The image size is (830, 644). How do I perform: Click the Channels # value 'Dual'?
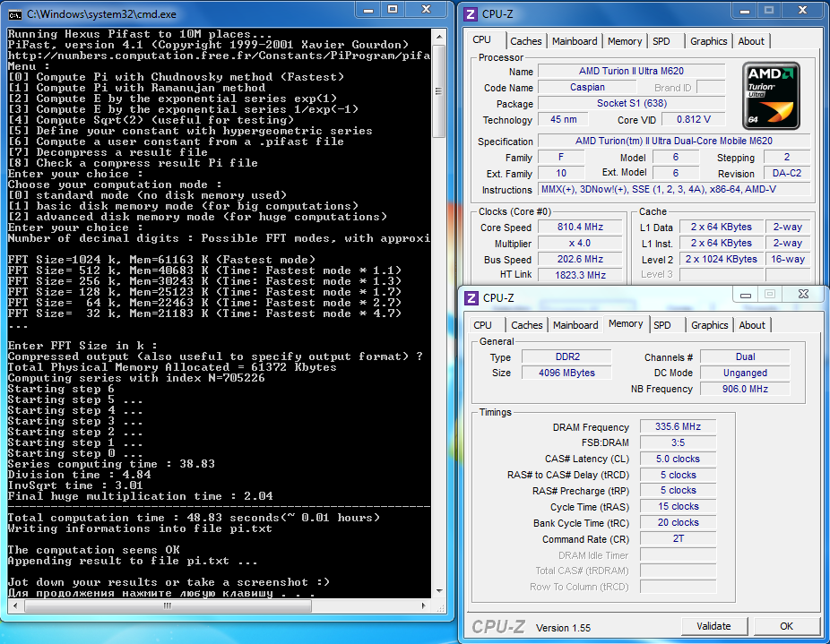(746, 356)
